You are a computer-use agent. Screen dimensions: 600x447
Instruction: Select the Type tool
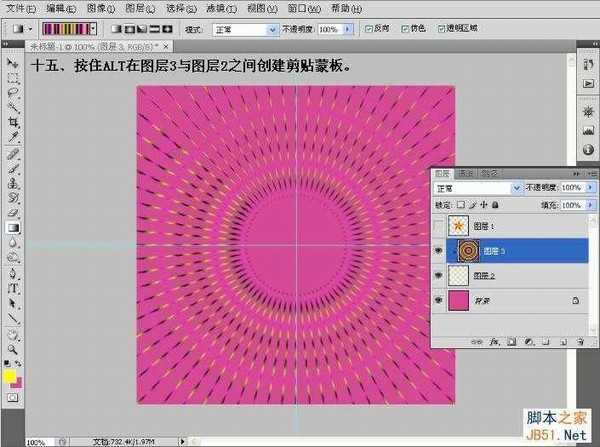click(x=14, y=287)
